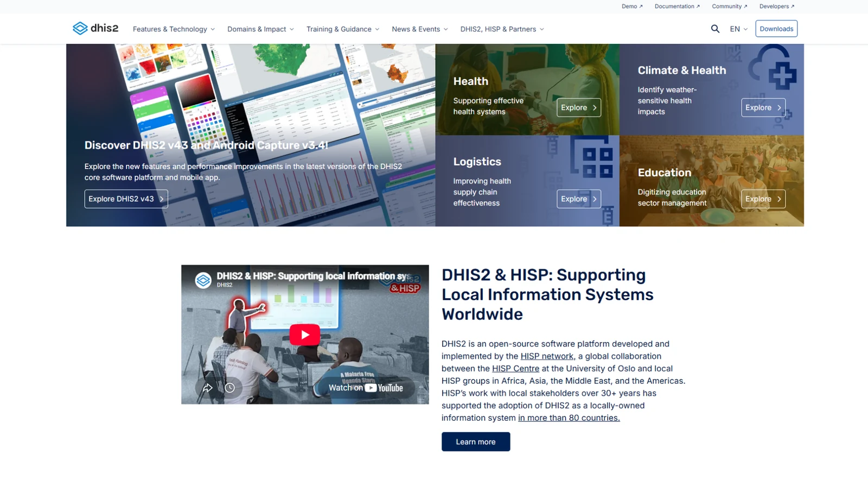The width and height of the screenshot is (868, 488).
Task: Expand DHIS2, HISP & Partners menu
Action: point(502,29)
